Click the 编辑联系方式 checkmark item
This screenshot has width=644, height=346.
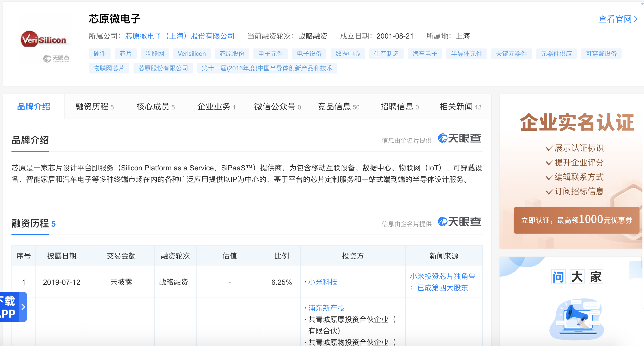(575, 177)
